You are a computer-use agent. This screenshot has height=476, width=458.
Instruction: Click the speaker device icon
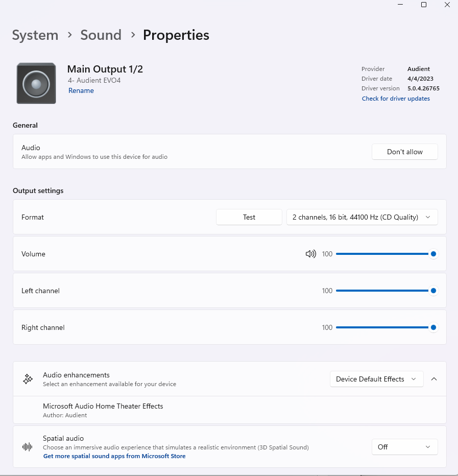coord(36,83)
